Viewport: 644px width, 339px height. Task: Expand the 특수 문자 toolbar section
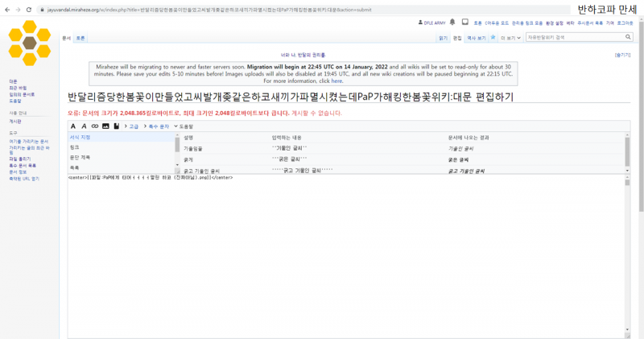pos(159,126)
